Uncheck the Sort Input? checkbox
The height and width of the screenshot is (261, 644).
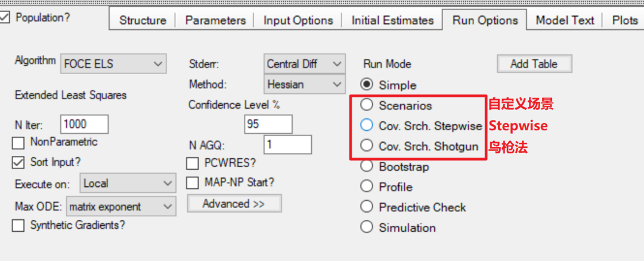coord(19,162)
